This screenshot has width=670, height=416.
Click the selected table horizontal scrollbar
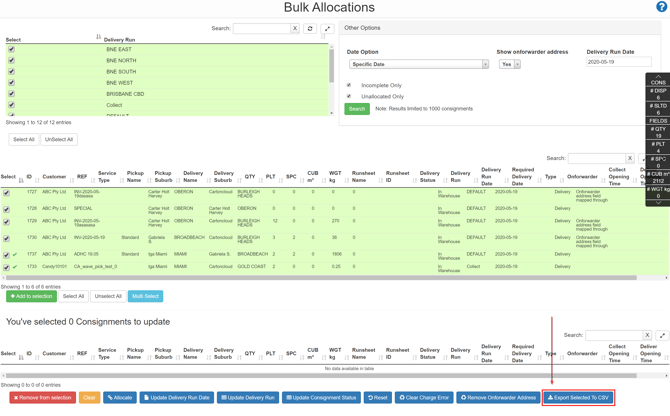click(320, 376)
